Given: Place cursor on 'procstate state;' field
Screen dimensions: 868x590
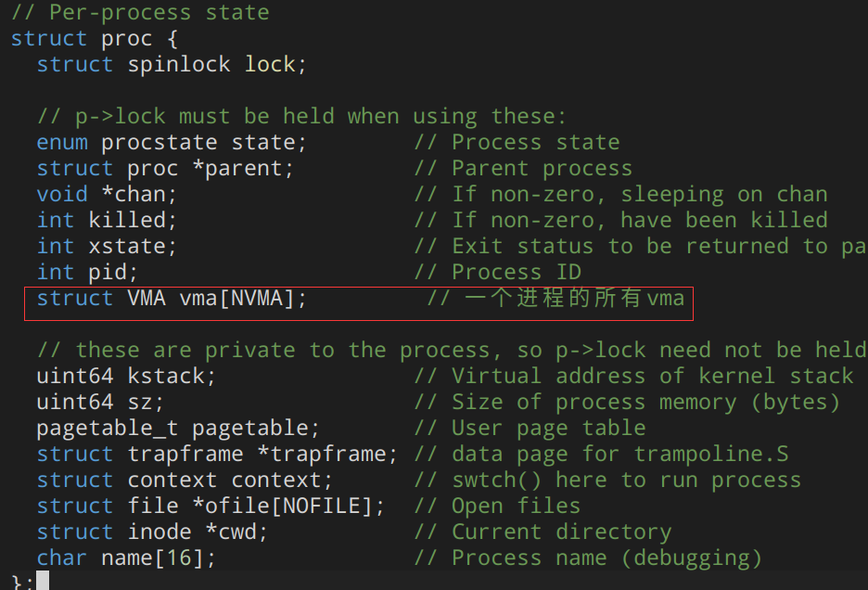Looking at the screenshot, I should pos(204,143).
